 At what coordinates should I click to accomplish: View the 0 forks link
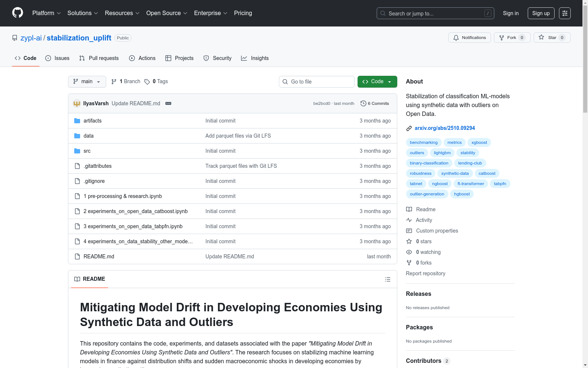point(419,263)
